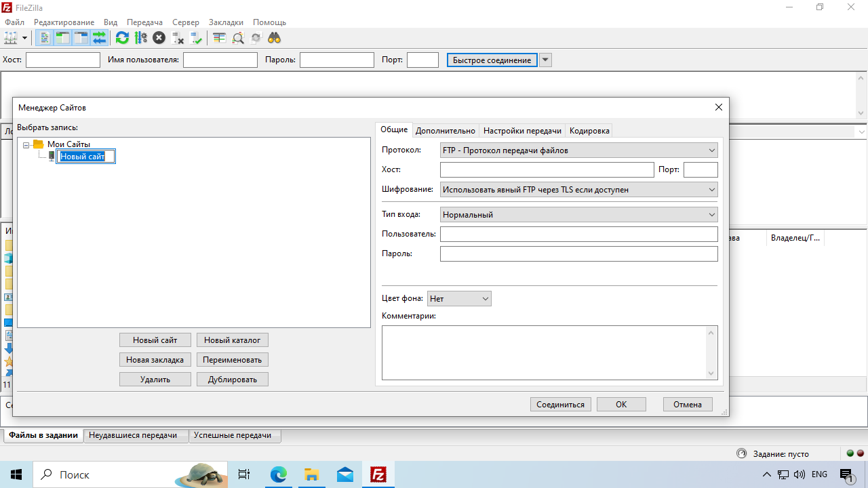The image size is (868, 488).
Task: Click the Хост field in Site Manager
Action: (547, 169)
